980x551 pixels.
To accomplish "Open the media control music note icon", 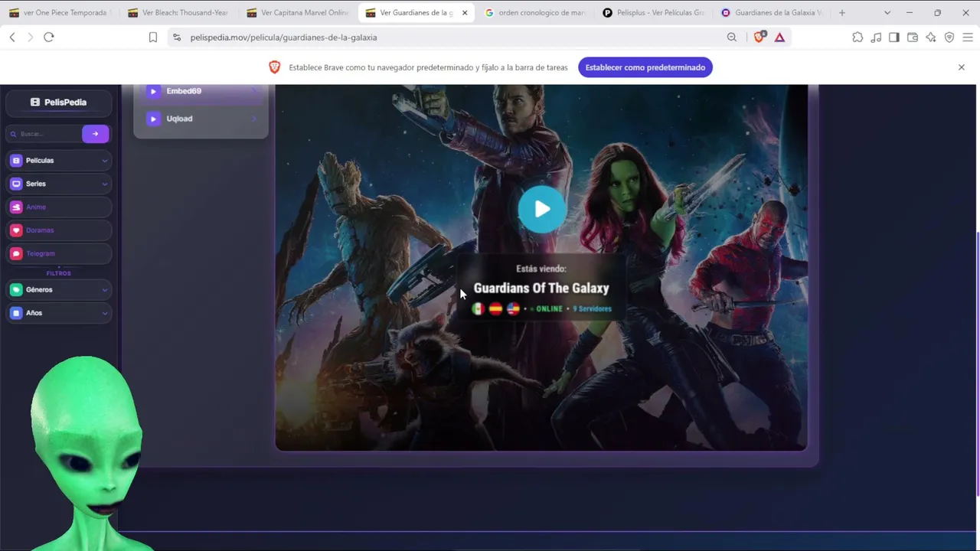I will 876,37.
